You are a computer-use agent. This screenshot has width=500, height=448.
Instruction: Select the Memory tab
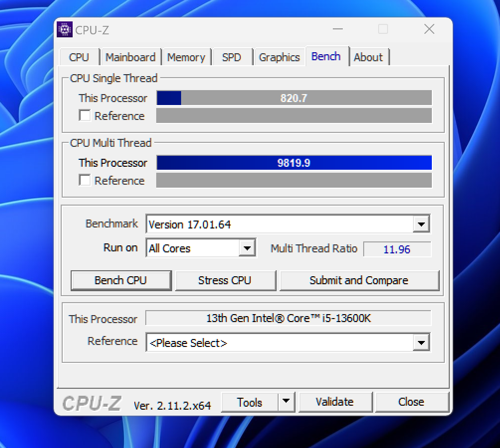tap(186, 57)
